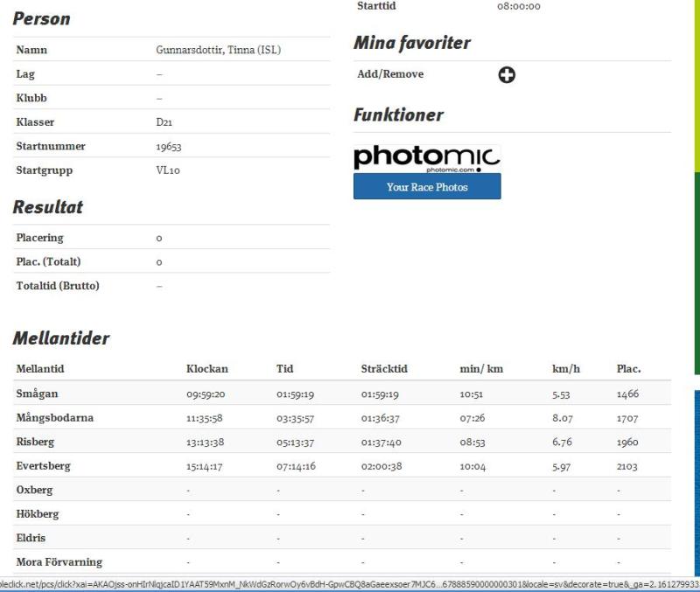Image resolution: width=700 pixels, height=592 pixels.
Task: Click the Risberg checkpoint row name
Action: coord(35,442)
